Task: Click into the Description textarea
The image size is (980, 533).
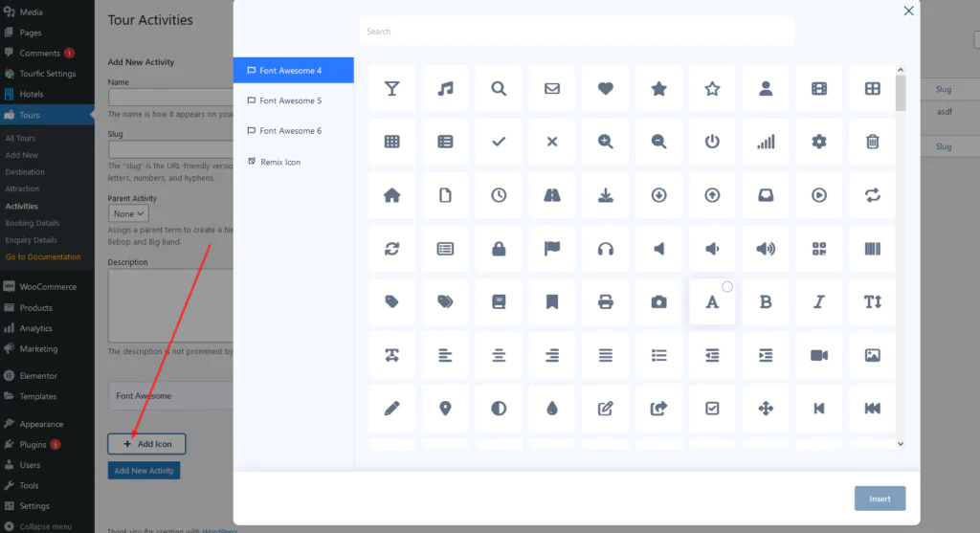Action: click(x=170, y=305)
